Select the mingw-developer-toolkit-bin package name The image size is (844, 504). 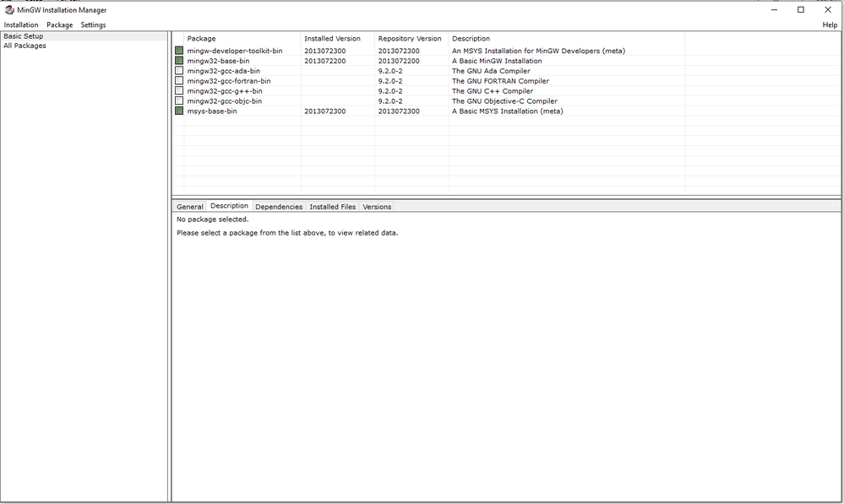click(x=235, y=51)
